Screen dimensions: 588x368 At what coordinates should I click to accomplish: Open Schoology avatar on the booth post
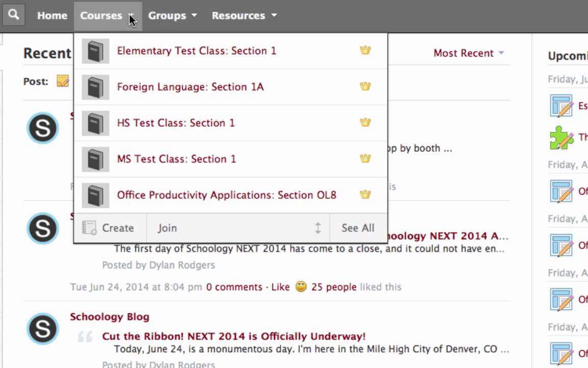[x=43, y=128]
